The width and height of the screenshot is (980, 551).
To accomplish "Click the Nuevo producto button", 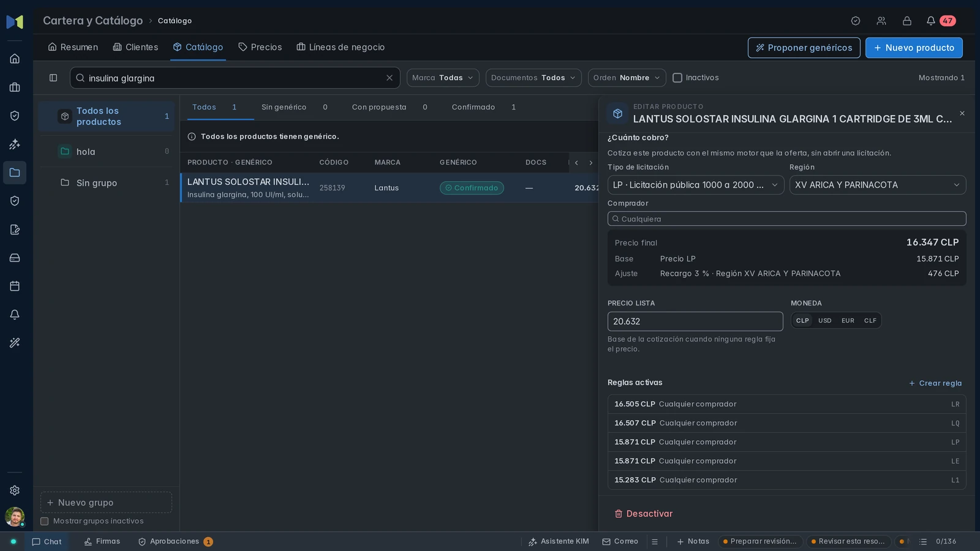I will coord(914,48).
